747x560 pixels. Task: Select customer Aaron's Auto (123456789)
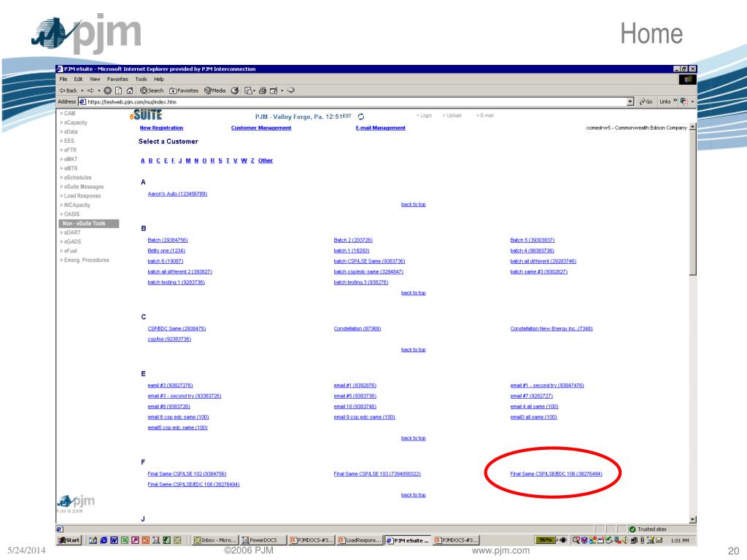coord(177,194)
